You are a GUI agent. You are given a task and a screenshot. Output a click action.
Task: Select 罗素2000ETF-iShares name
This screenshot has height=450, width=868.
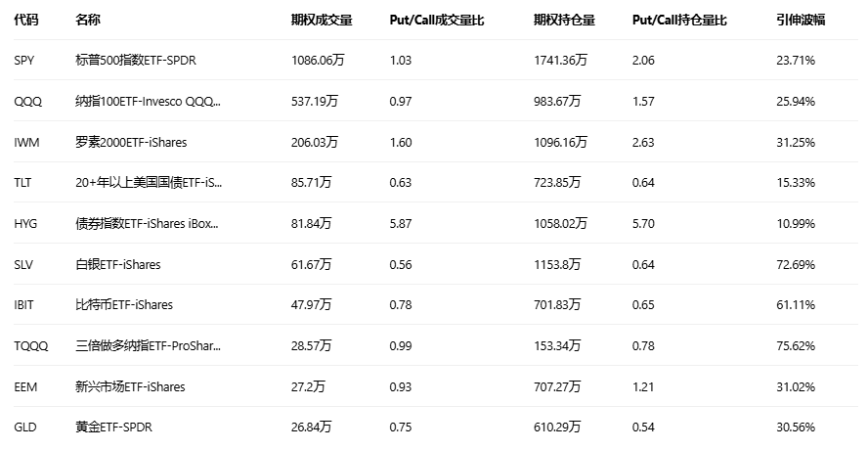[131, 143]
